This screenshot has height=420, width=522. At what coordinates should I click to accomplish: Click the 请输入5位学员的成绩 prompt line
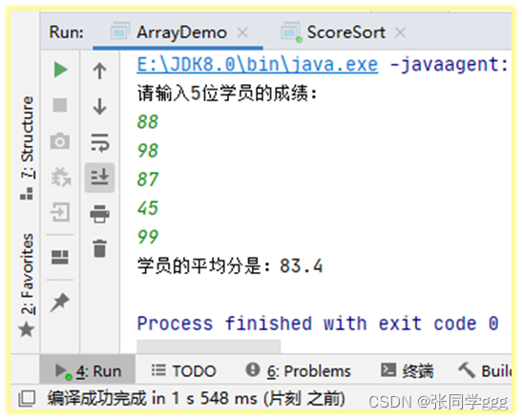(227, 94)
